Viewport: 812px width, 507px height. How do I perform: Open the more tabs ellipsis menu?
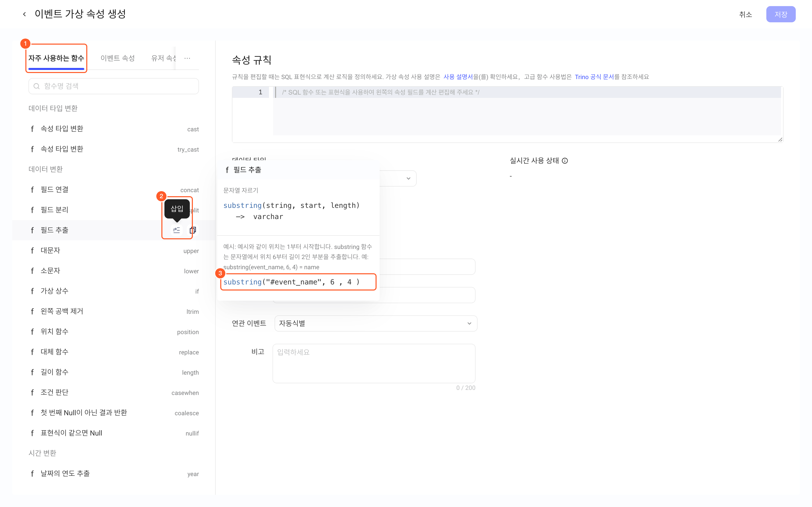(187, 58)
